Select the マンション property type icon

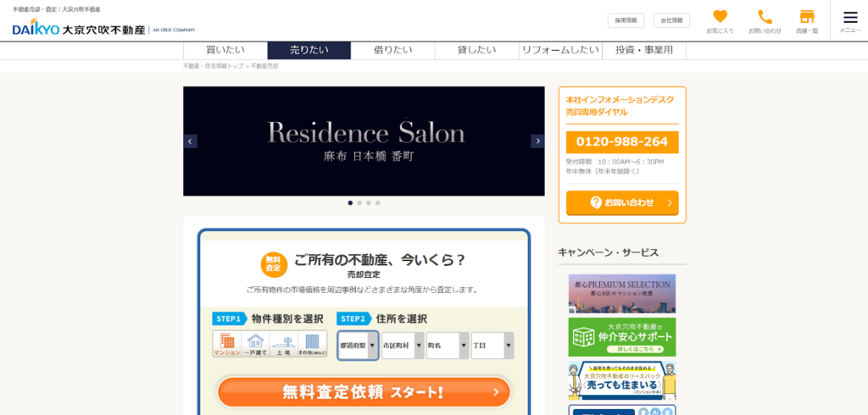click(227, 344)
